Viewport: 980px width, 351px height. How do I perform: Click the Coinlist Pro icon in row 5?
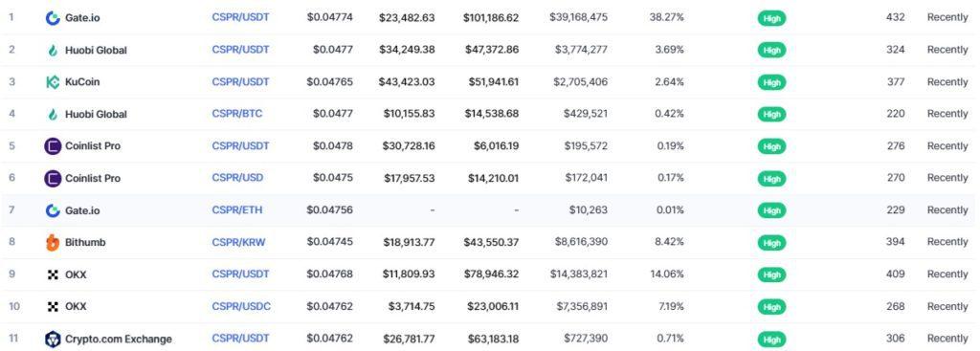54,146
